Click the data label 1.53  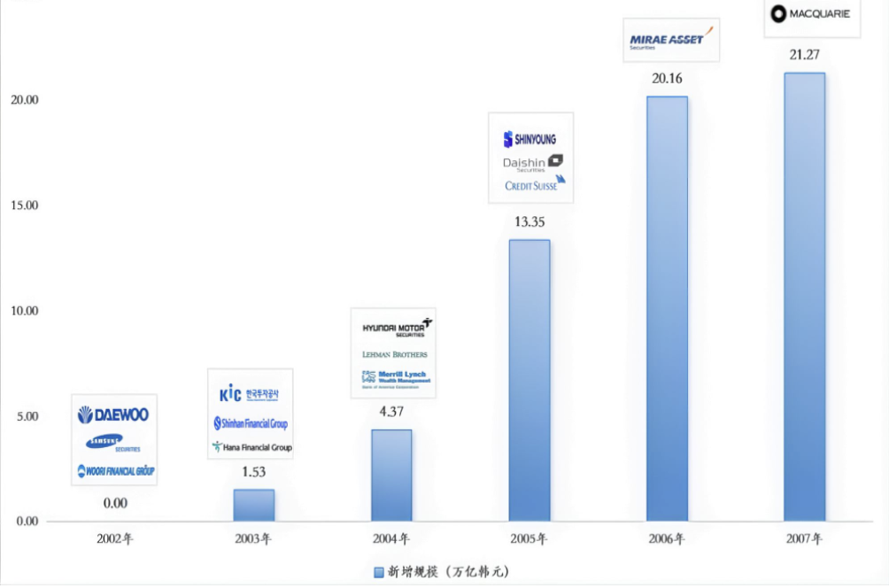click(x=253, y=472)
